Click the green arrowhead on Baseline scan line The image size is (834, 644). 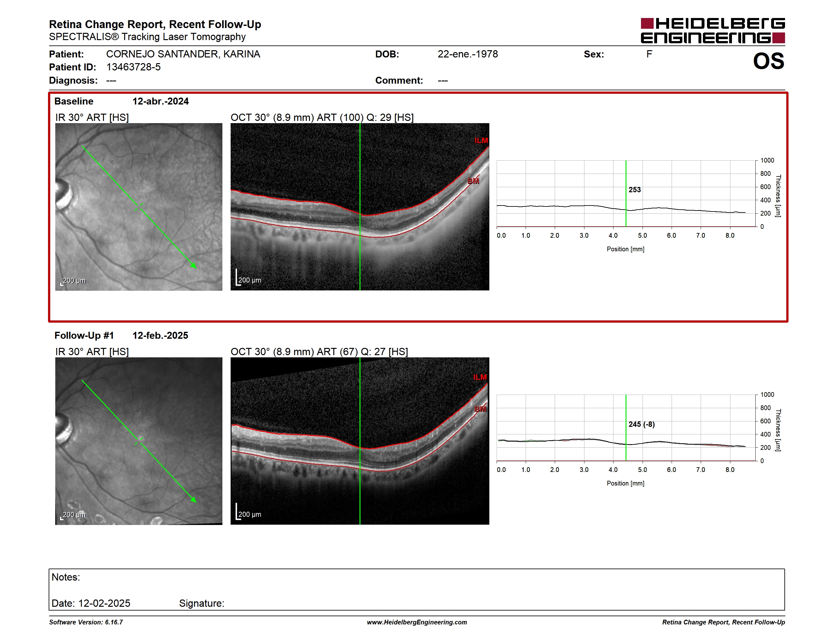click(194, 265)
